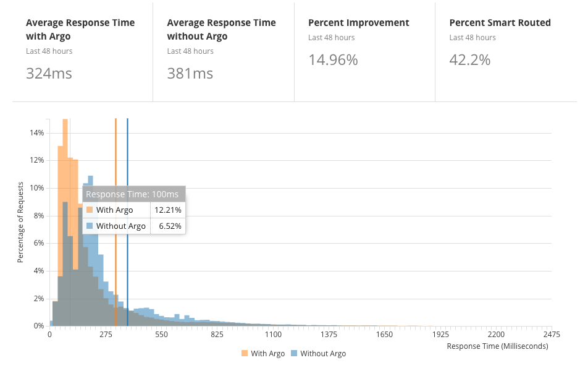Select the "Without Argo 6.52%" tooltip row

133,226
